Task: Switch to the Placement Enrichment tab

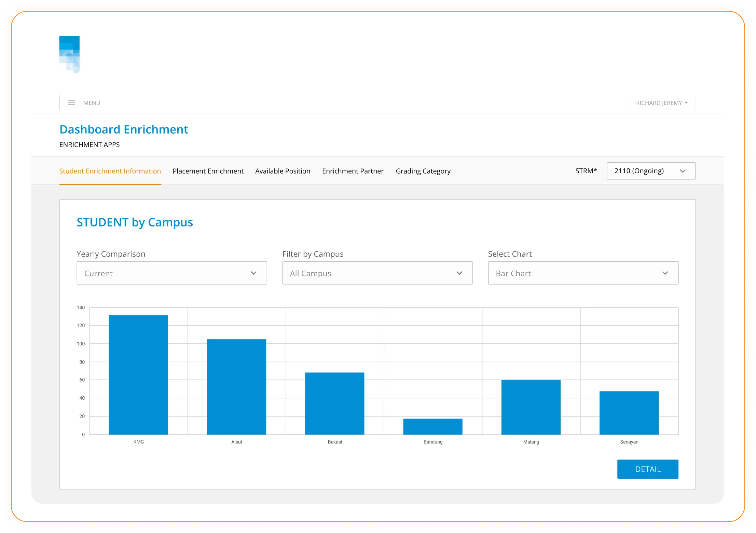Action: click(208, 171)
